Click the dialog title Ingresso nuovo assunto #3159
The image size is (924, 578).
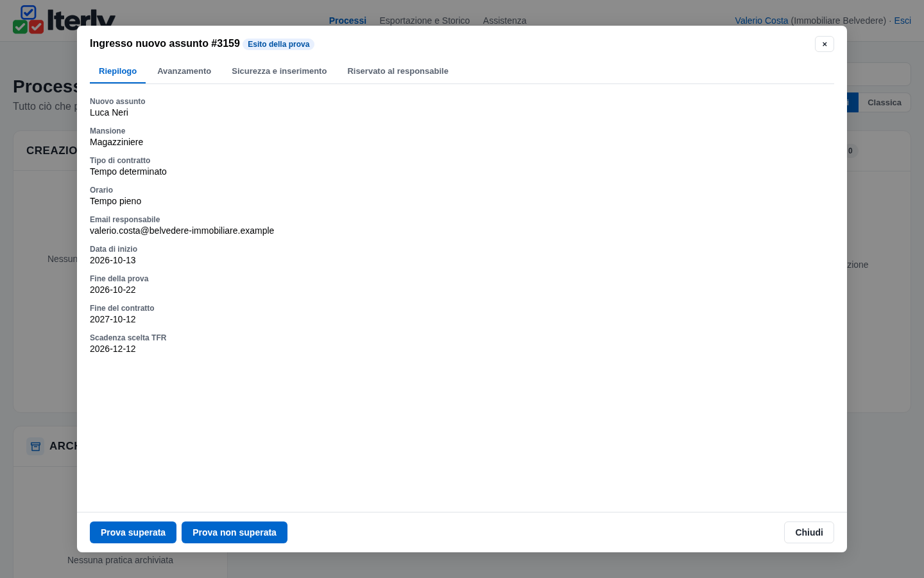pos(165,44)
